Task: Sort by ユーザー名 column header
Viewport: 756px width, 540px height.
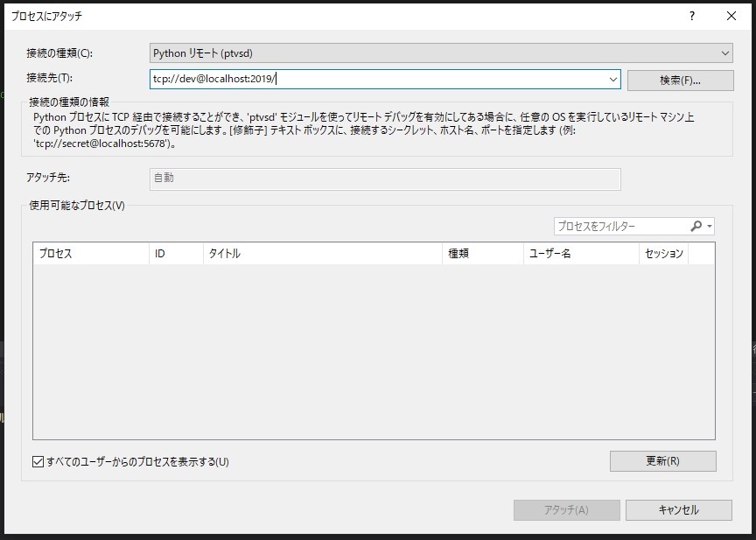Action: tap(581, 254)
